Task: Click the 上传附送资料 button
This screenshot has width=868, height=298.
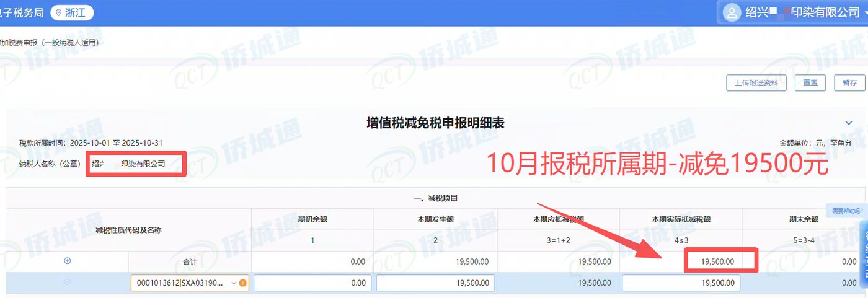Action: pos(756,83)
